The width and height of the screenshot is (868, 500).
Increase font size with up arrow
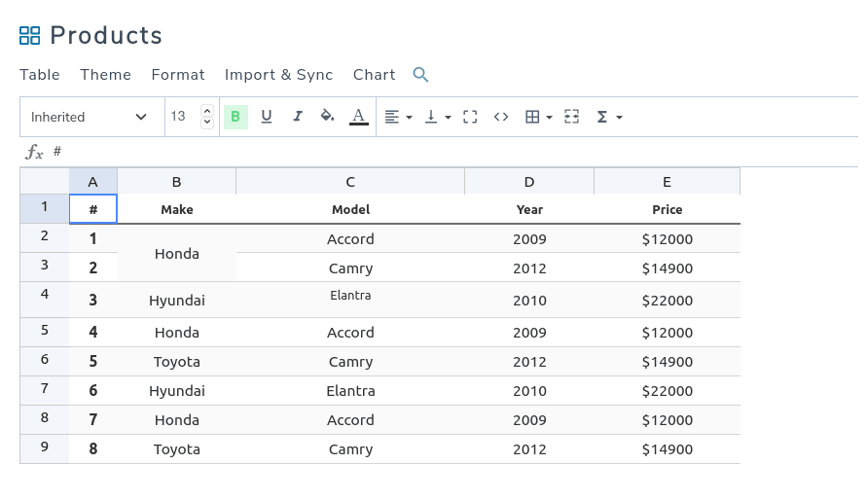(x=207, y=111)
